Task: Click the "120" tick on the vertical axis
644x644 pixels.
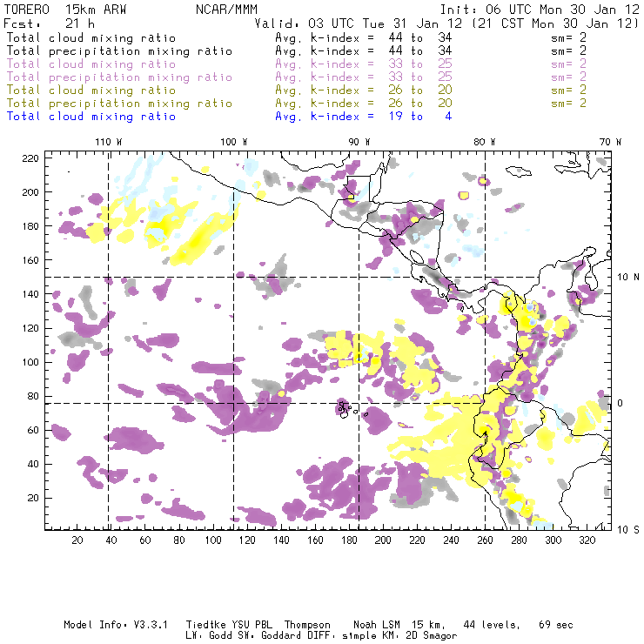Action: (x=30, y=328)
